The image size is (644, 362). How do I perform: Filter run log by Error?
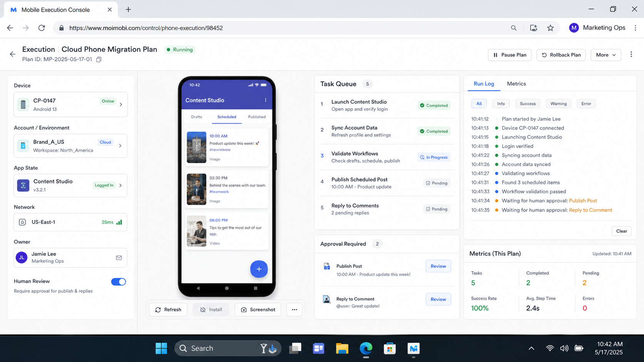click(586, 103)
